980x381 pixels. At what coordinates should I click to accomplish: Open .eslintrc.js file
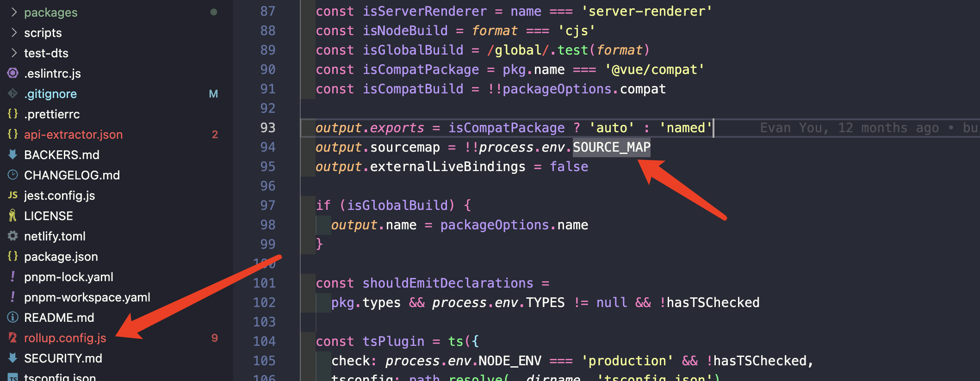tap(52, 73)
